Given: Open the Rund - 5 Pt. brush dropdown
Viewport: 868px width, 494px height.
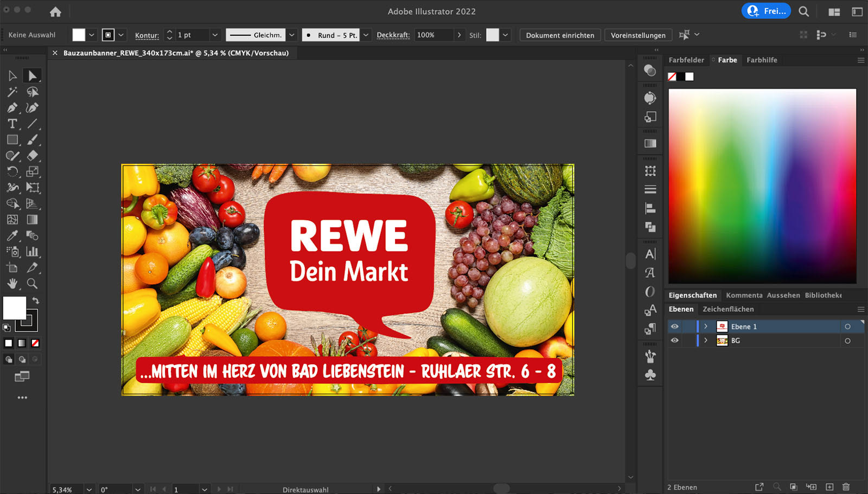Looking at the screenshot, I should click(x=366, y=35).
